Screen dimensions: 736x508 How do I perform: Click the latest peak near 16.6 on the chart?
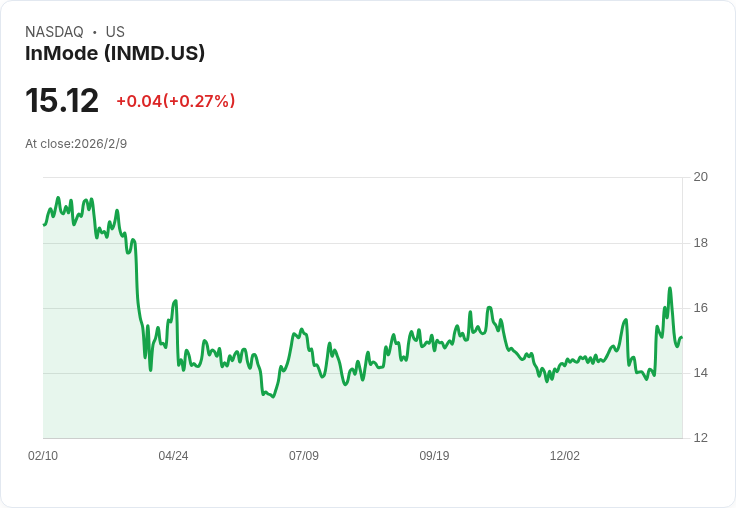click(670, 288)
